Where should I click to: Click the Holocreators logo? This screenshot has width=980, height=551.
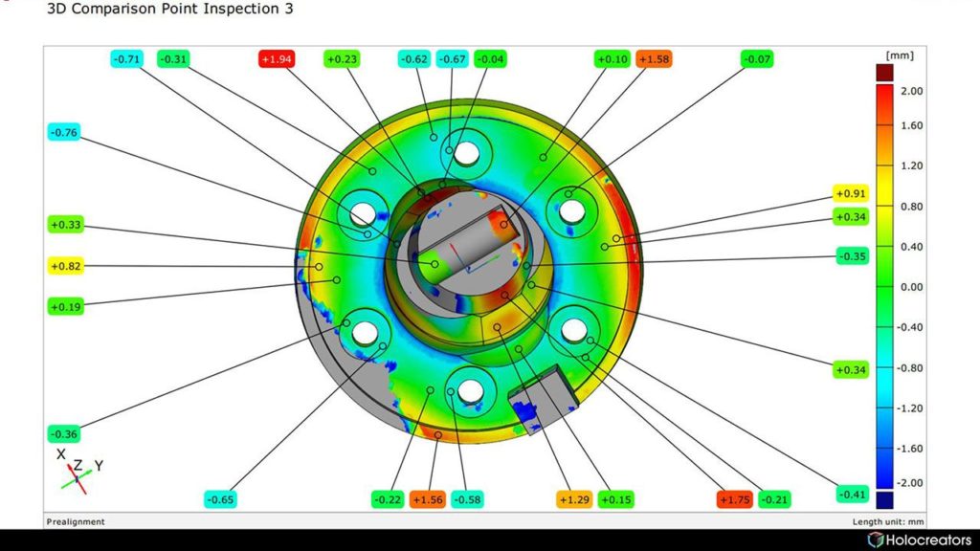pos(920,540)
